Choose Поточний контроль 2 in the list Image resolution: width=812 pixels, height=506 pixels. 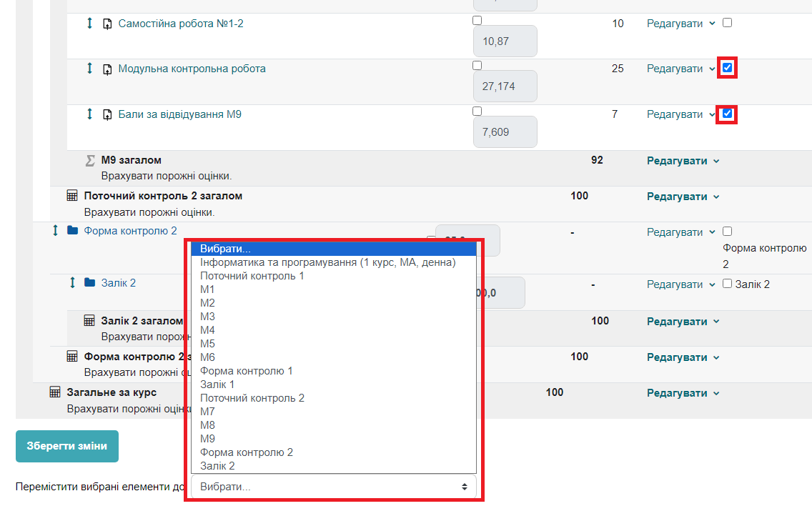[x=252, y=398]
